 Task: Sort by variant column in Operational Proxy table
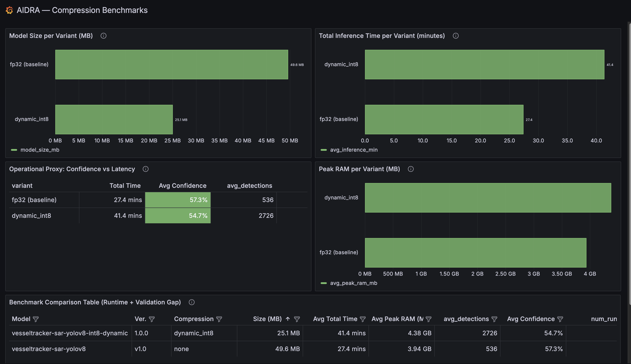coord(22,185)
